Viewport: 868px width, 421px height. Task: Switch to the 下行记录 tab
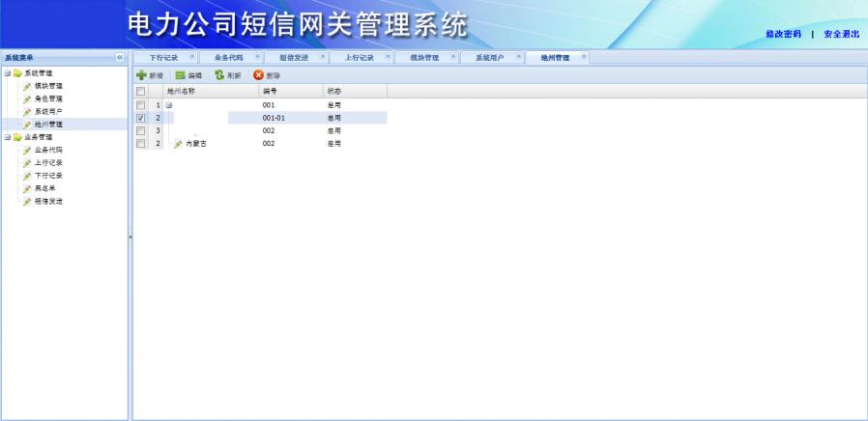163,57
